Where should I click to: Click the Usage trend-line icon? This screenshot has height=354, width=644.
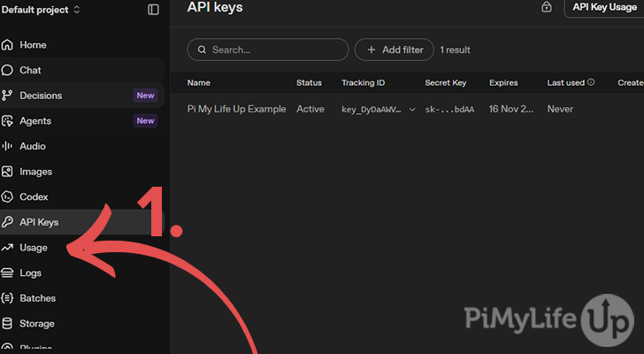(x=7, y=248)
